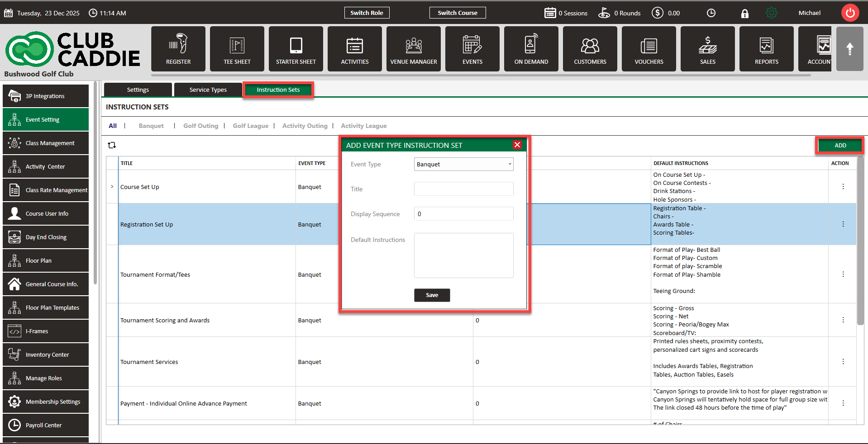Open the Register module icon
868x444 pixels.
pos(178,49)
